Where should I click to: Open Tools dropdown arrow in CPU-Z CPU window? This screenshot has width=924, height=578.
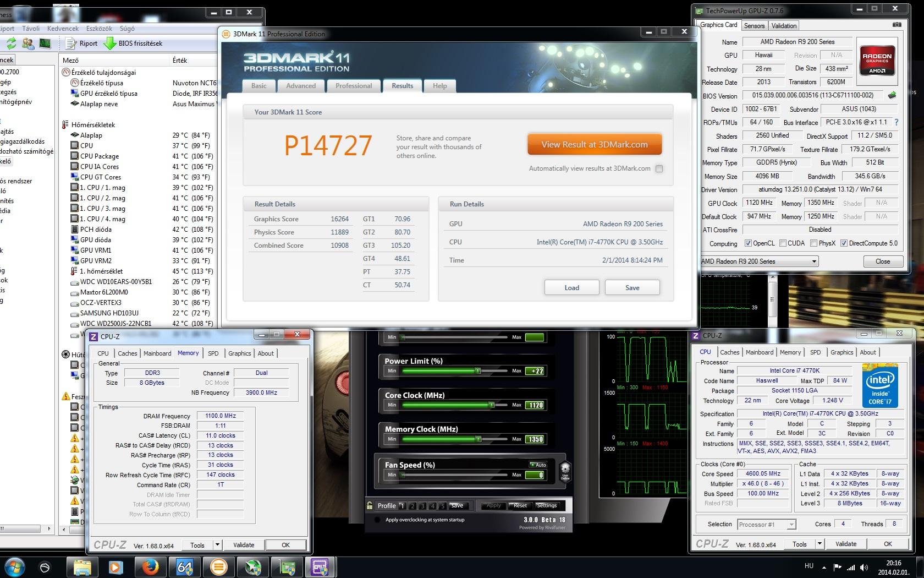point(820,544)
